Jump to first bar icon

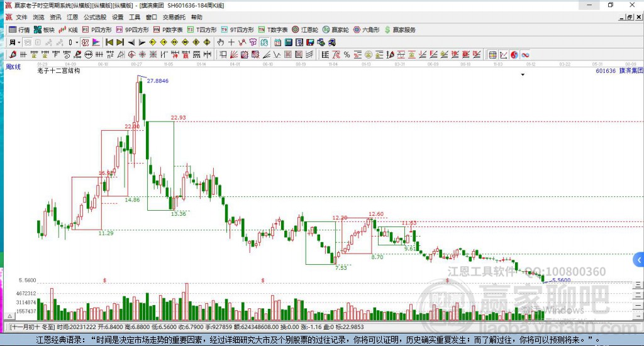click(109, 42)
